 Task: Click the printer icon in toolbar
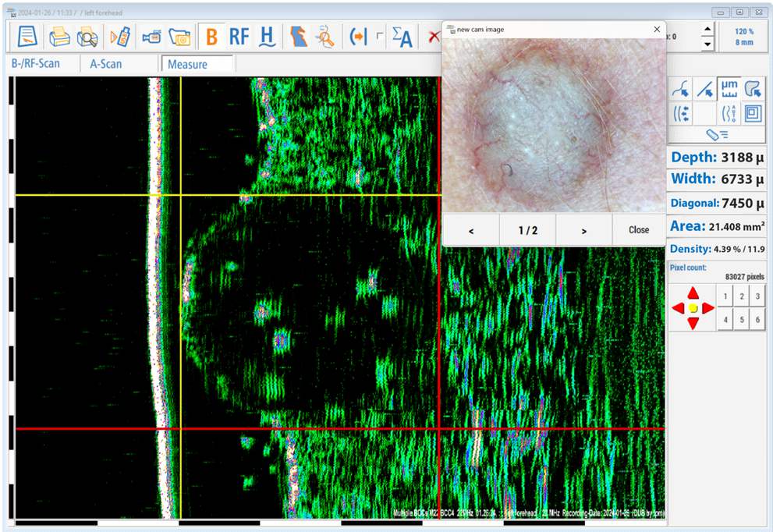(59, 37)
